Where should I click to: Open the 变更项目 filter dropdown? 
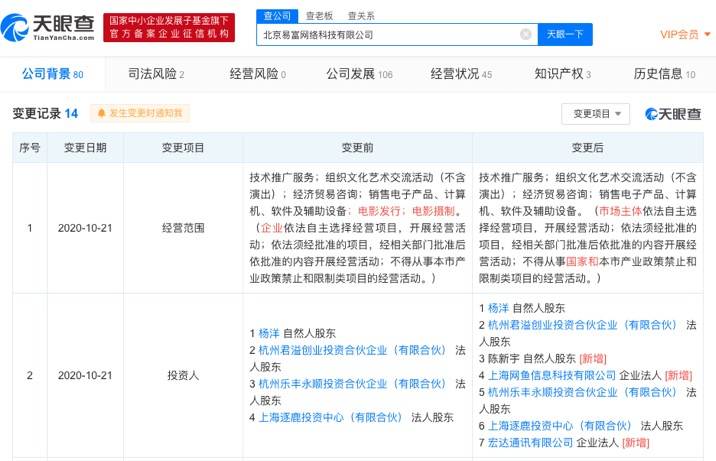pos(595,114)
